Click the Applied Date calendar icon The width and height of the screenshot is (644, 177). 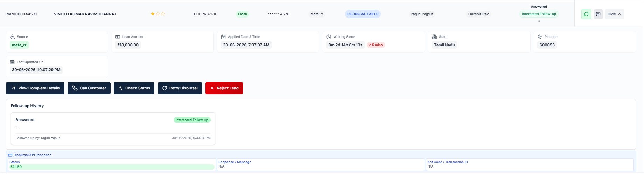[x=223, y=37]
